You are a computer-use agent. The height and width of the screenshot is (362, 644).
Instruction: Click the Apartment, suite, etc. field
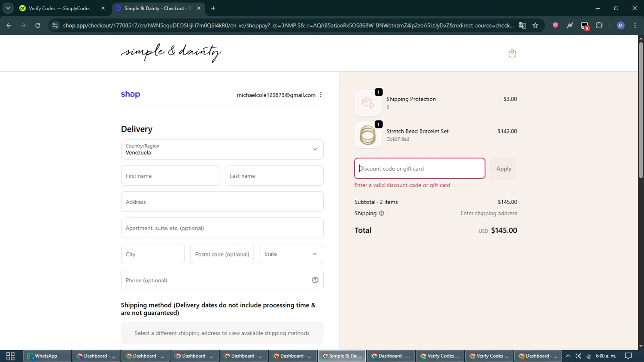(222, 228)
